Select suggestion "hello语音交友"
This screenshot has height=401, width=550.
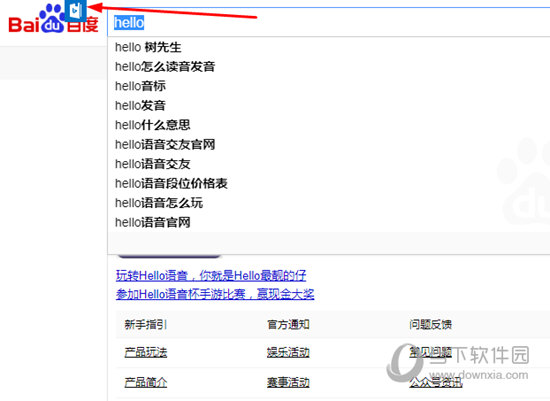(x=153, y=164)
